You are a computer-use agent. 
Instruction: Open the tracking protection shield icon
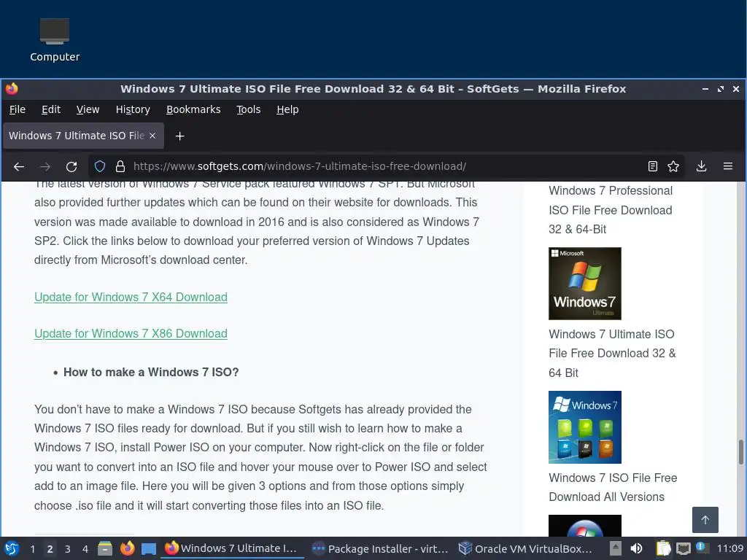(99, 166)
